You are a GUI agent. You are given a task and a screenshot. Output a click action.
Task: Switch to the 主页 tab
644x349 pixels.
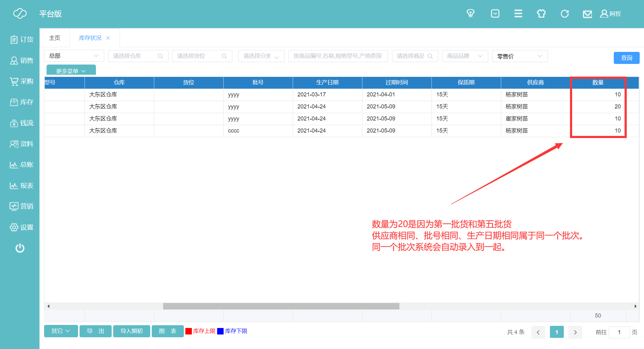tap(55, 38)
